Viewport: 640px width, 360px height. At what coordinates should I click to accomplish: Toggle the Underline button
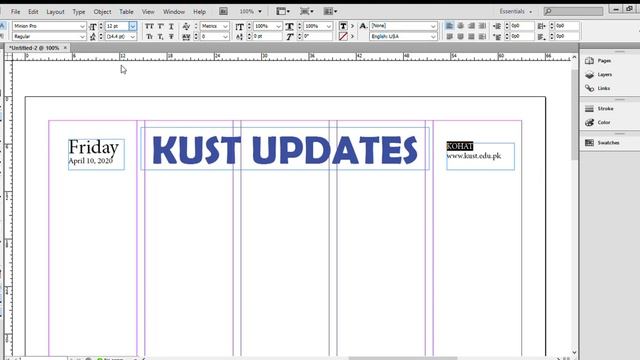pos(171,26)
